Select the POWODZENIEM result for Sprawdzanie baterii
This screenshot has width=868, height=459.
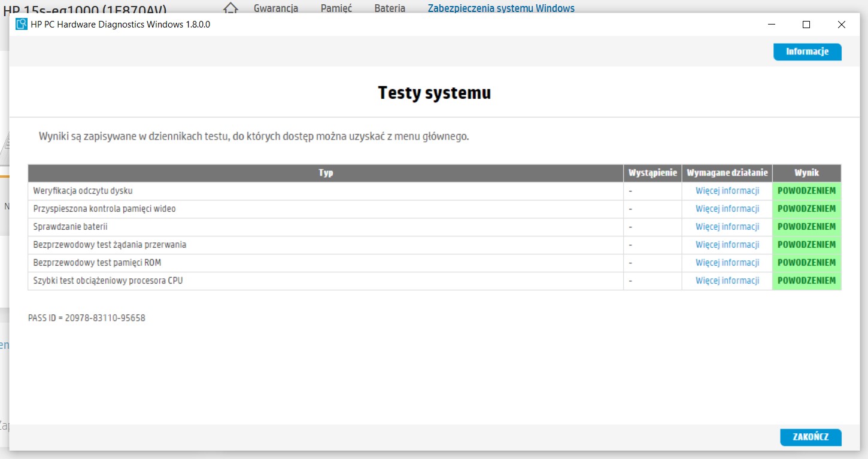807,226
